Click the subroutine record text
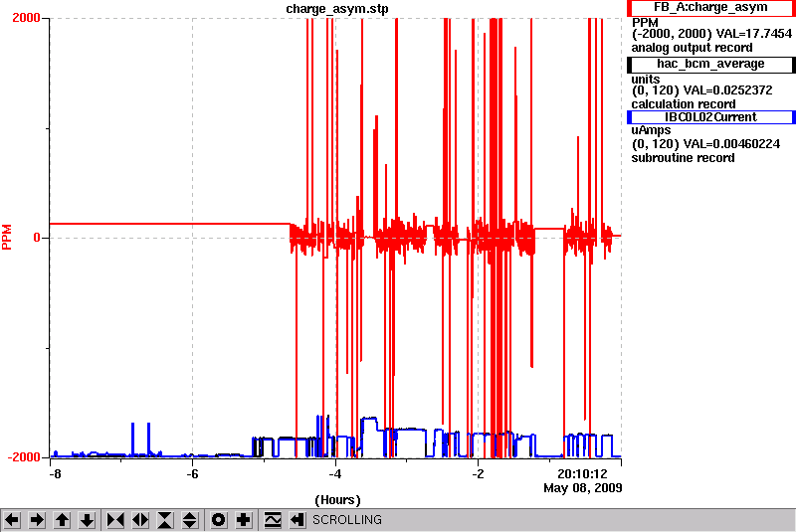Screen dimensions: 796x532 coord(683,158)
